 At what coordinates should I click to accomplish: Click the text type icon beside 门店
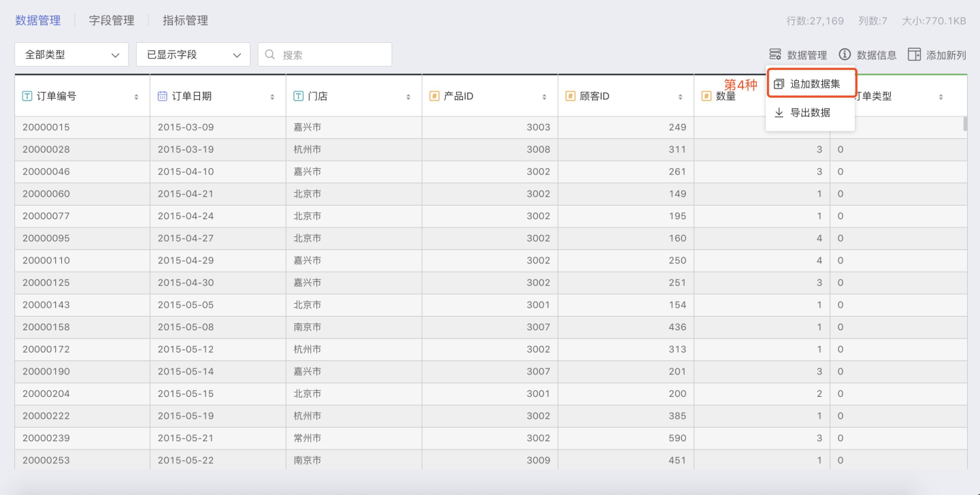[299, 97]
